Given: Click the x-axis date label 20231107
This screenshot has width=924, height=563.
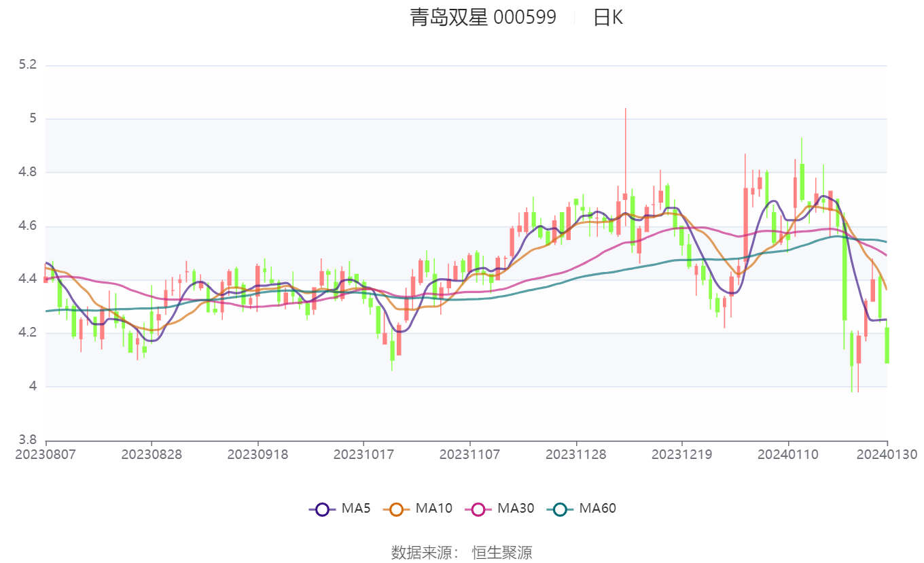Looking at the screenshot, I should (470, 454).
